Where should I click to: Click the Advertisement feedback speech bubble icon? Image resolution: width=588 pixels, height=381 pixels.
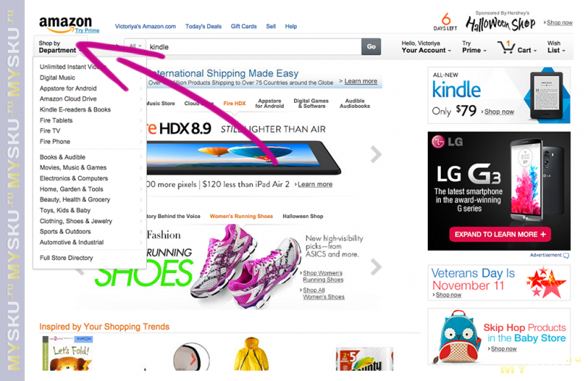coord(566,255)
